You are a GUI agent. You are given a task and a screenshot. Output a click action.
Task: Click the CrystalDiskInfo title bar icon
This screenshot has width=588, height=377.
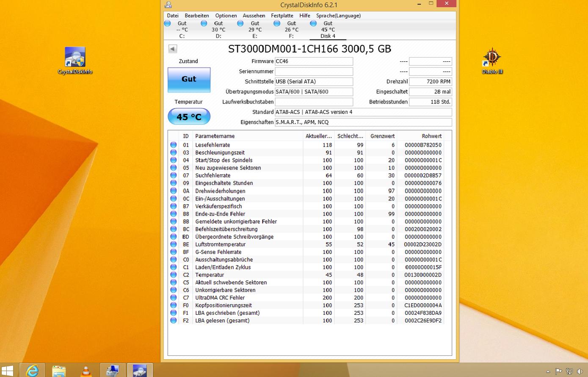click(x=168, y=5)
